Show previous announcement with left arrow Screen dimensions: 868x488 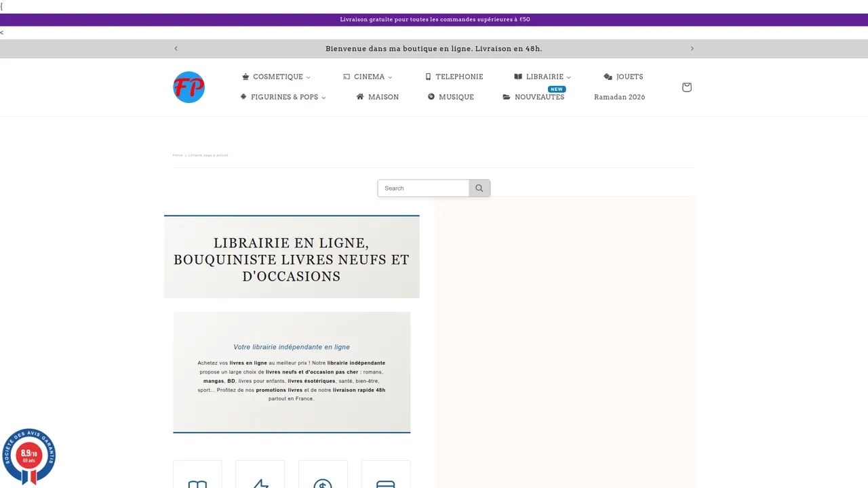176,49
